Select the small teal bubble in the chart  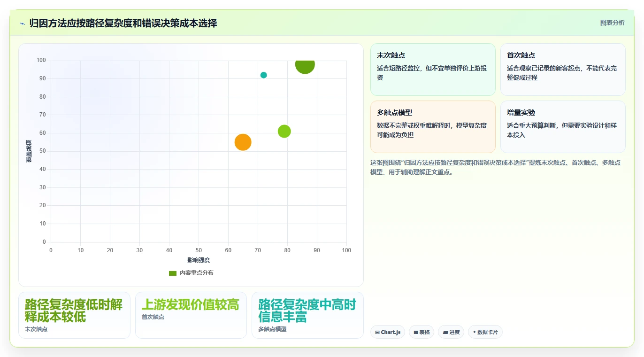[264, 75]
